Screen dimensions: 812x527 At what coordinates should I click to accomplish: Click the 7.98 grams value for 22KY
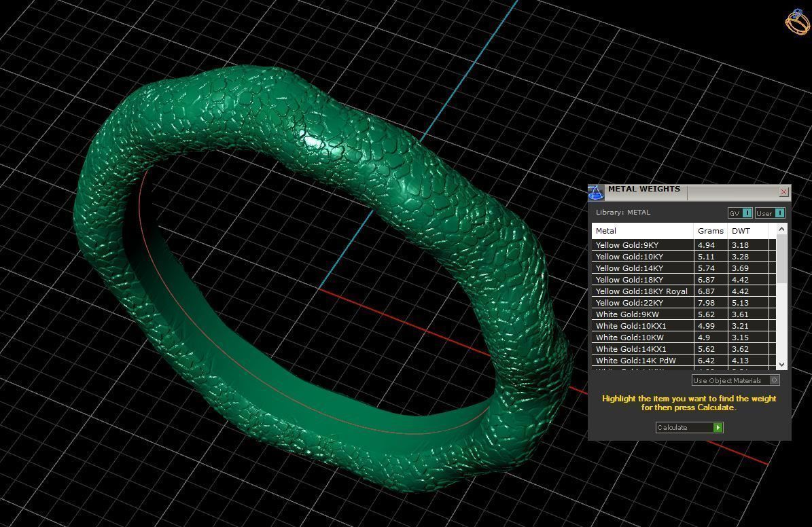pos(707,303)
